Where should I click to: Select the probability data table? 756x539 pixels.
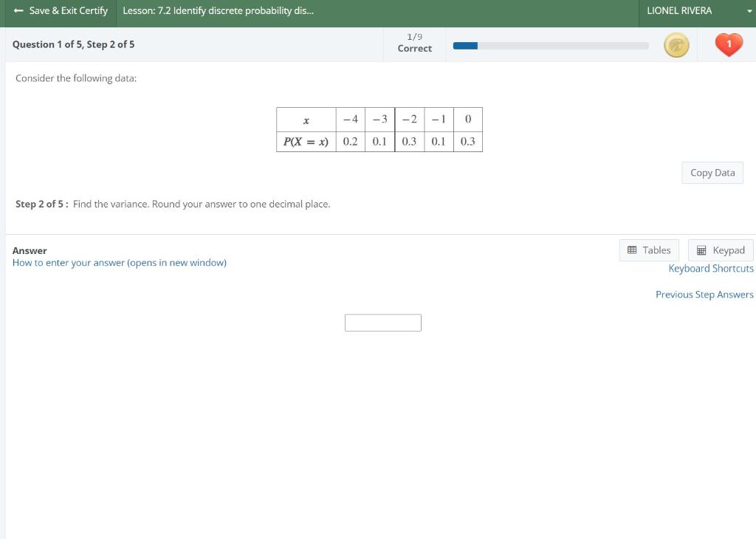click(x=379, y=130)
